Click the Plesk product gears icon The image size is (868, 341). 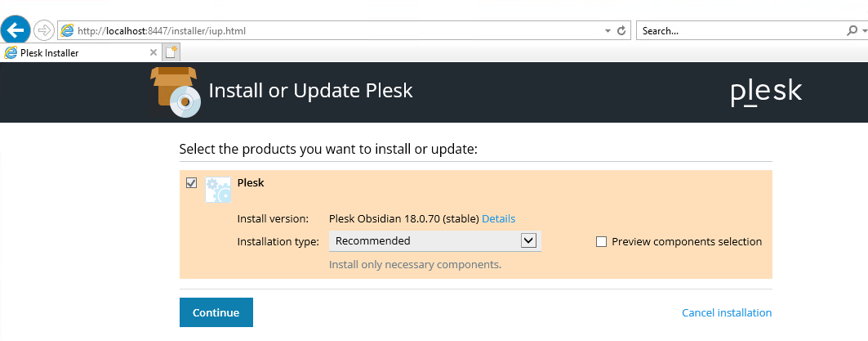(x=218, y=190)
